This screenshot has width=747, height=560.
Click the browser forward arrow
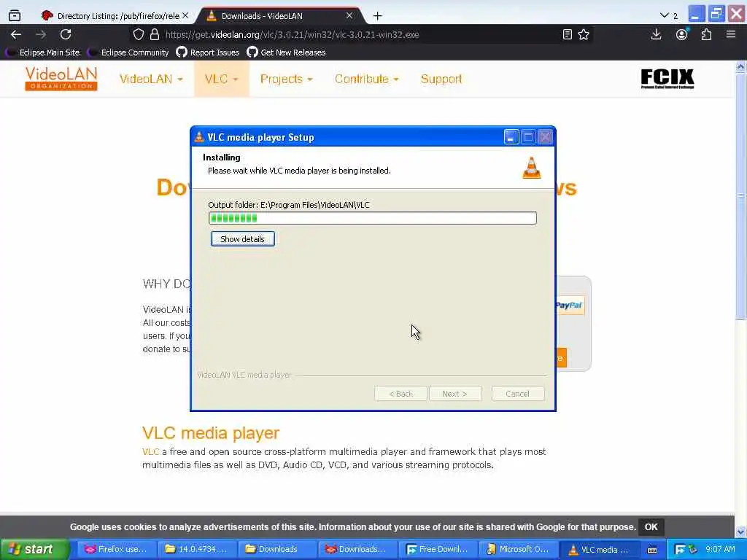(41, 34)
